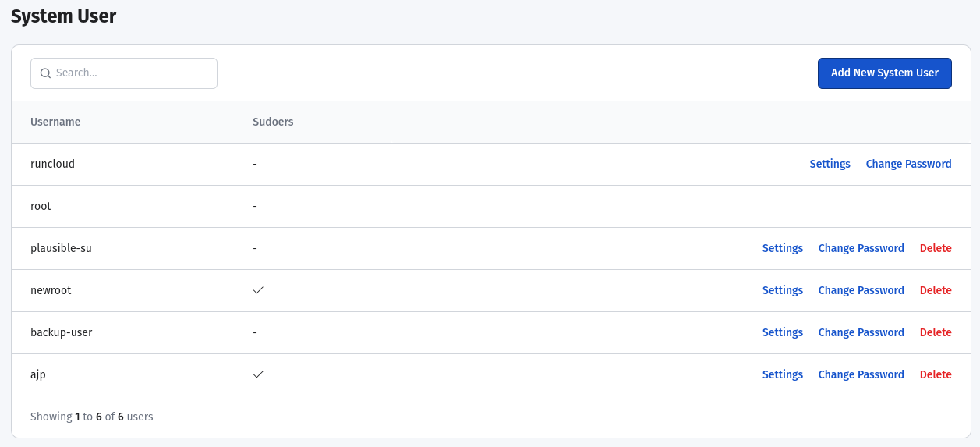Click the Search users input field

133,73
